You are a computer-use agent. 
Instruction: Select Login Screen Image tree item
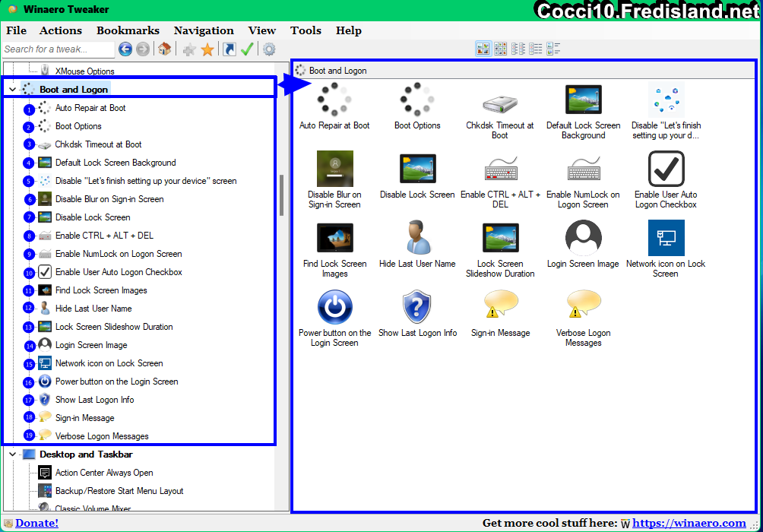[x=91, y=345]
